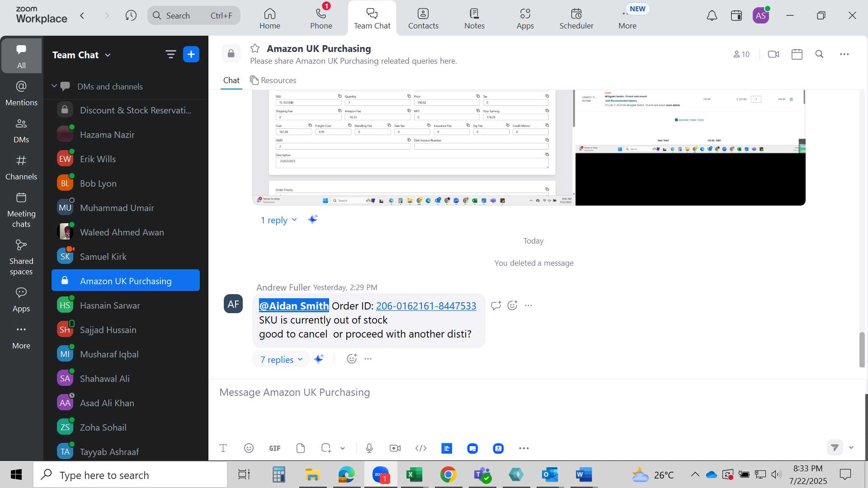Open notifications bell icon
Image resolution: width=868 pixels, height=488 pixels.
tap(712, 16)
